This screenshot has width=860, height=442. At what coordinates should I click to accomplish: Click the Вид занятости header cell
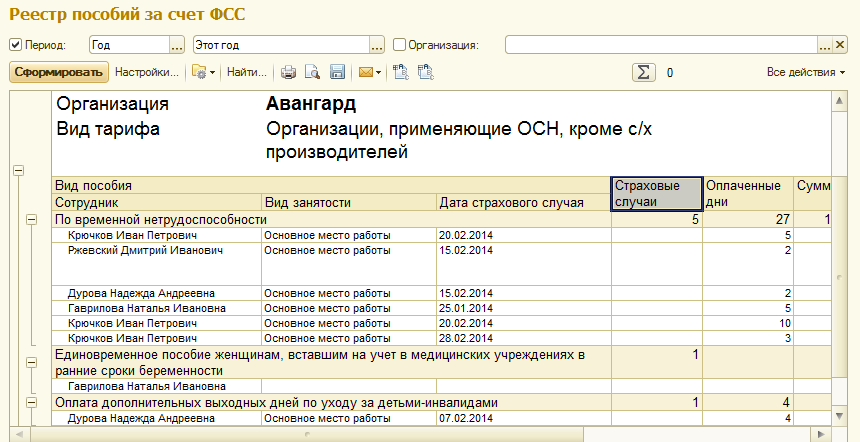[349, 202]
